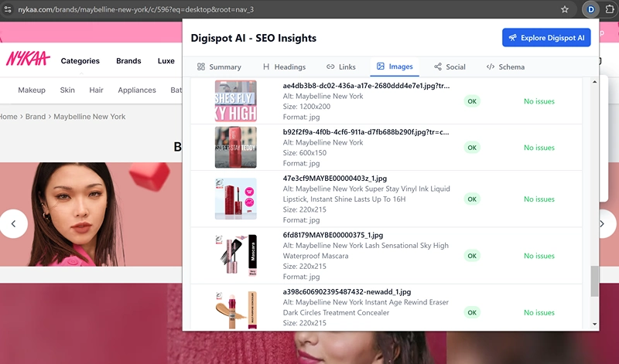This screenshot has width=619, height=364.
Task: Click filename ae4db3b8-dc02-436a jpg
Action: point(366,86)
